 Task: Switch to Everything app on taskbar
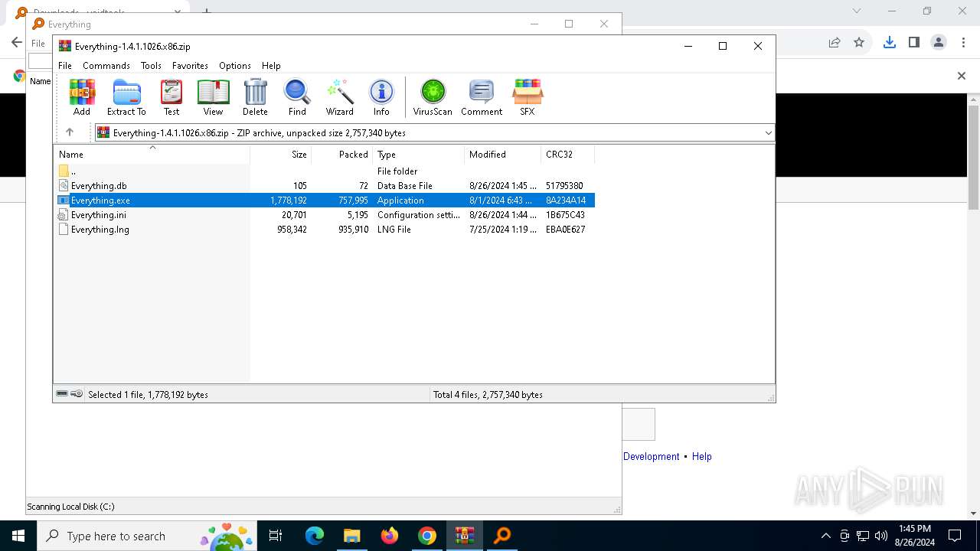click(502, 536)
